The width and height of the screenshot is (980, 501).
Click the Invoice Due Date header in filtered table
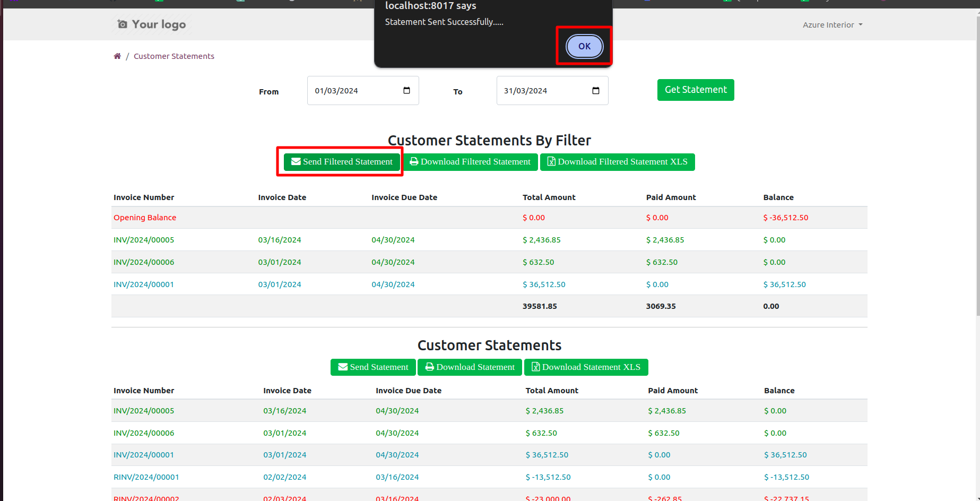click(404, 197)
